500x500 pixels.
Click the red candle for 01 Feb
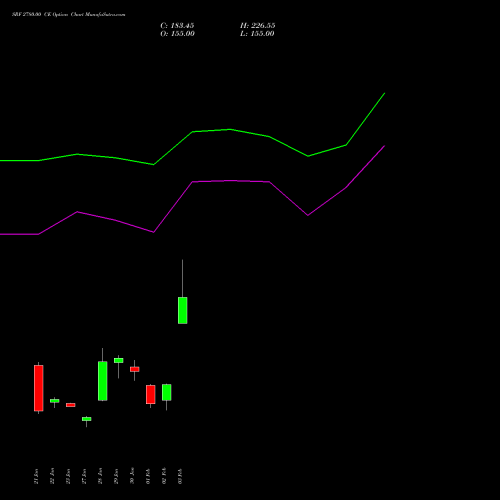pyautogui.click(x=151, y=394)
